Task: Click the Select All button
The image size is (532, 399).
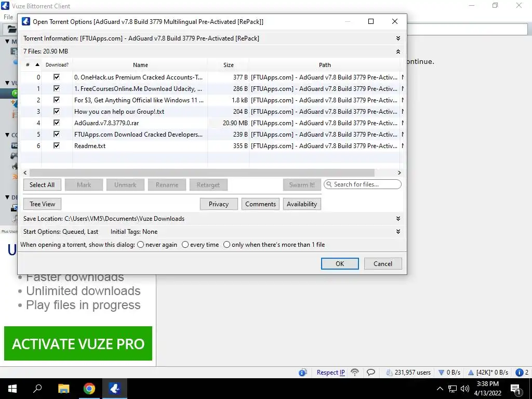Action: tap(42, 185)
